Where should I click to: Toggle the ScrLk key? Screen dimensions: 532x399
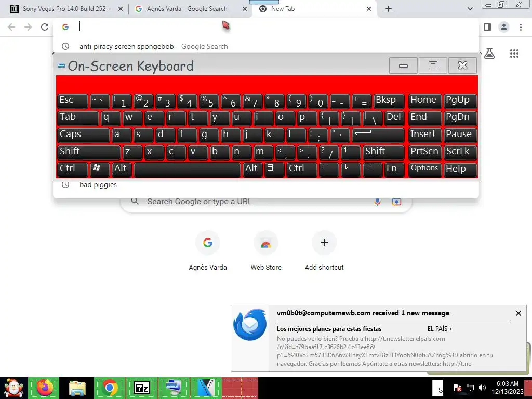(460, 153)
